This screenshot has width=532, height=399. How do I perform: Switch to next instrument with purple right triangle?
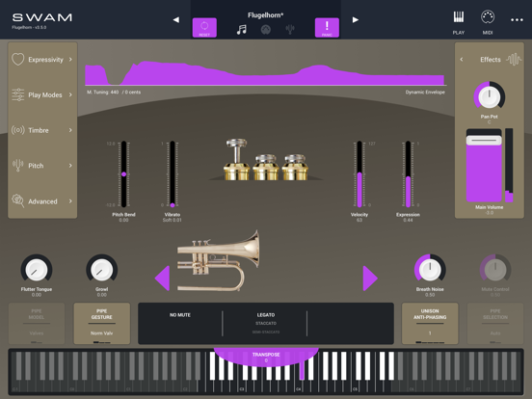[370, 279]
